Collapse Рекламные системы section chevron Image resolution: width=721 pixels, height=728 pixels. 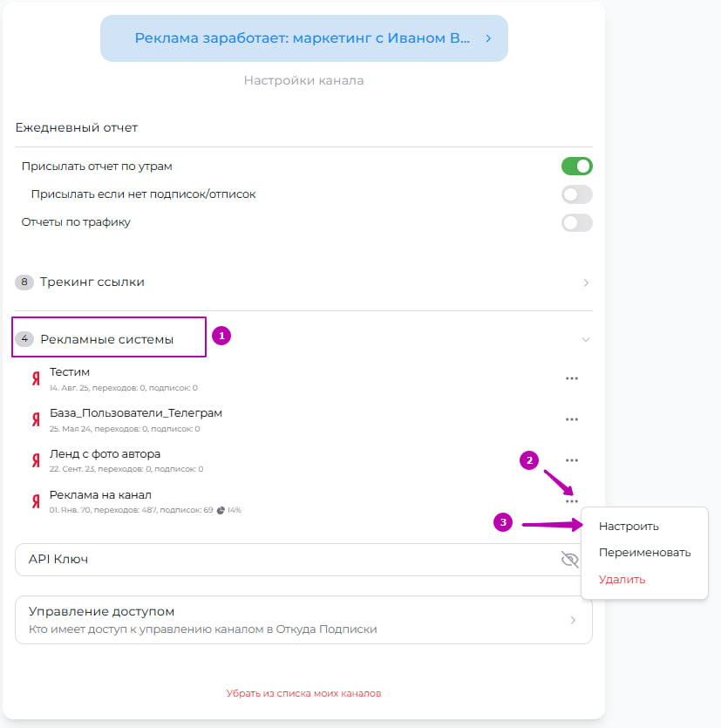[x=586, y=340]
